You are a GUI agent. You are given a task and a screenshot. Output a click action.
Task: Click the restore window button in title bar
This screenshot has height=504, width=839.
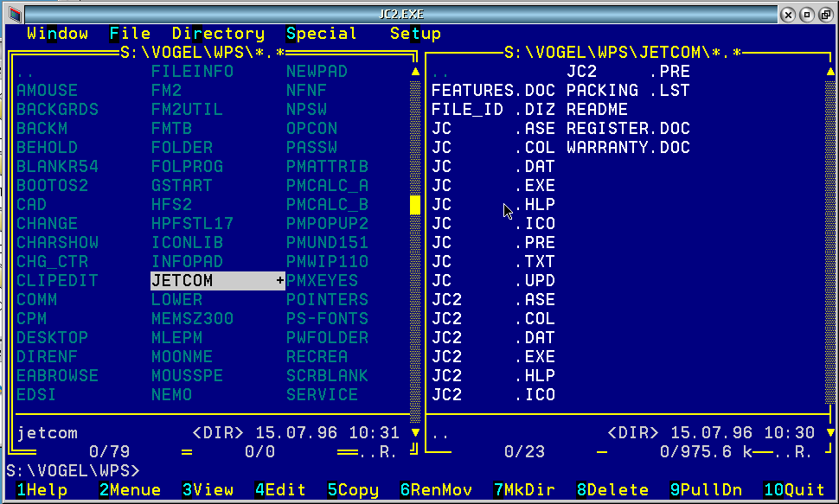[x=826, y=15]
